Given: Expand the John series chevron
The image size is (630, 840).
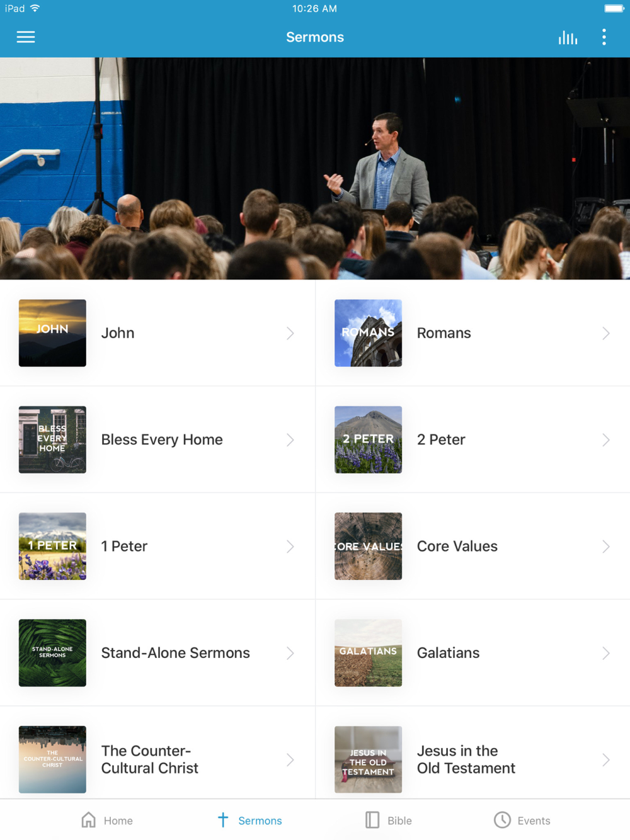Looking at the screenshot, I should (x=290, y=333).
